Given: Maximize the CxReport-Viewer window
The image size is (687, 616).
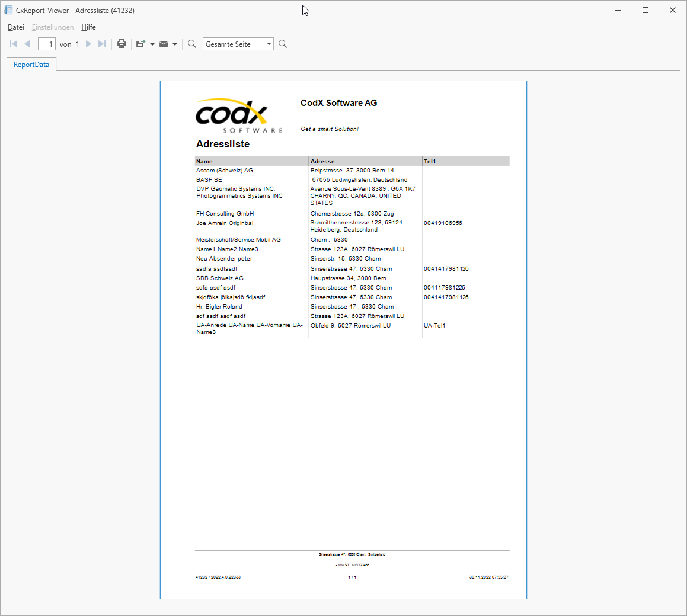Looking at the screenshot, I should [x=645, y=10].
